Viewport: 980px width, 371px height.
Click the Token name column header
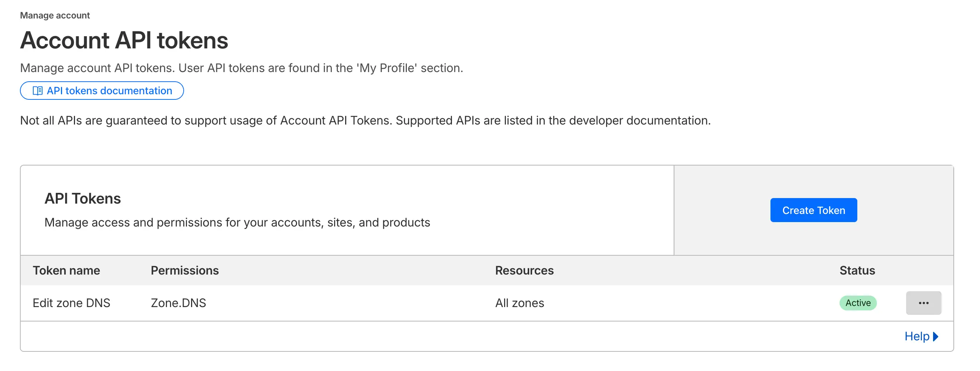pyautogui.click(x=66, y=270)
